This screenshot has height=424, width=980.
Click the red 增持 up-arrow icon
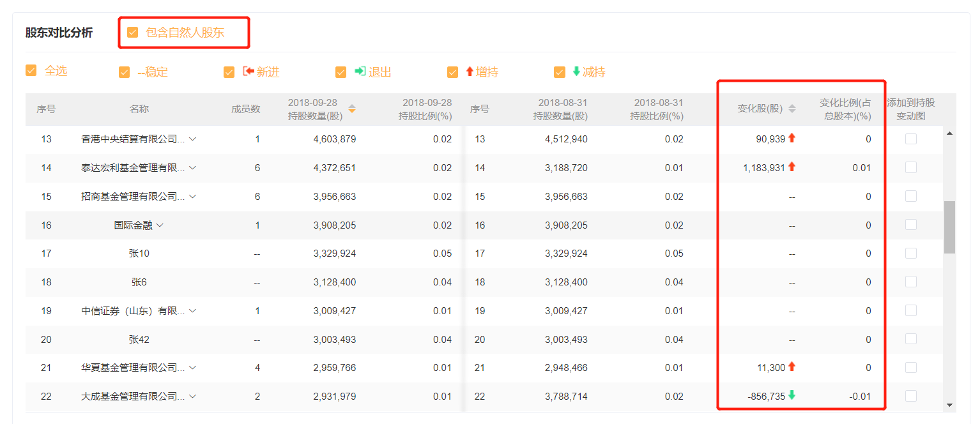point(470,72)
